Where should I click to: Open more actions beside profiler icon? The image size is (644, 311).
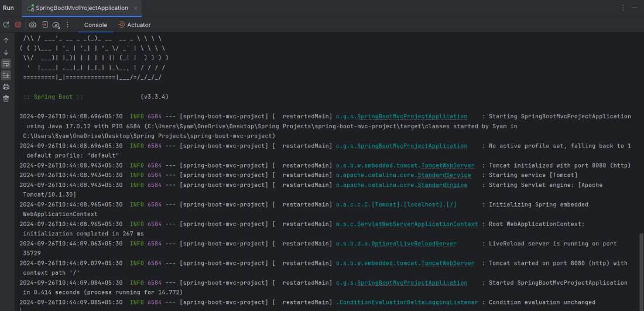68,25
